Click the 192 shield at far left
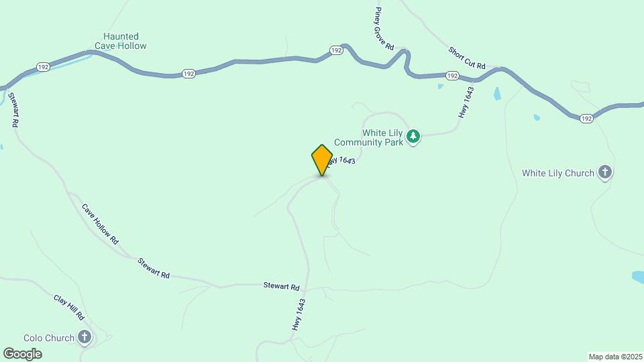 (43, 67)
